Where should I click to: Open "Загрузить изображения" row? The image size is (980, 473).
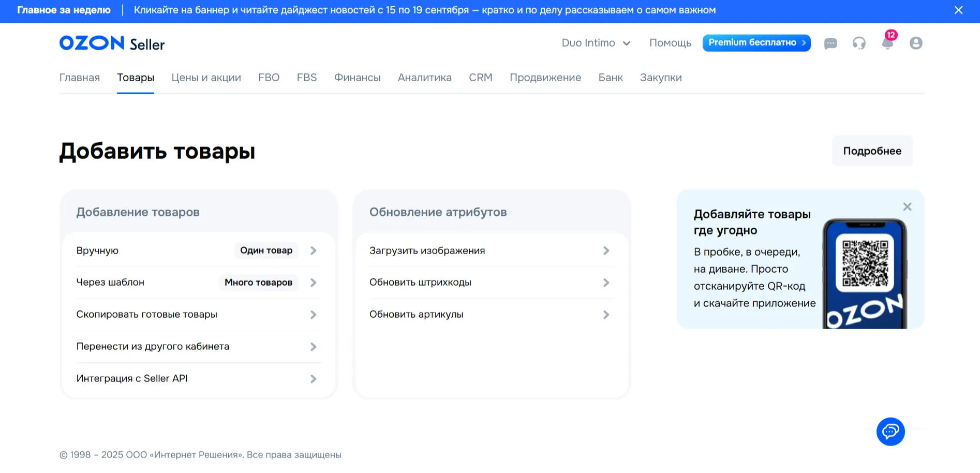(x=489, y=250)
